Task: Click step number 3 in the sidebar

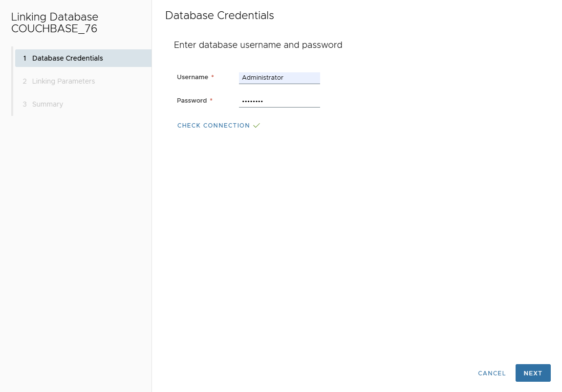Action: (24, 104)
